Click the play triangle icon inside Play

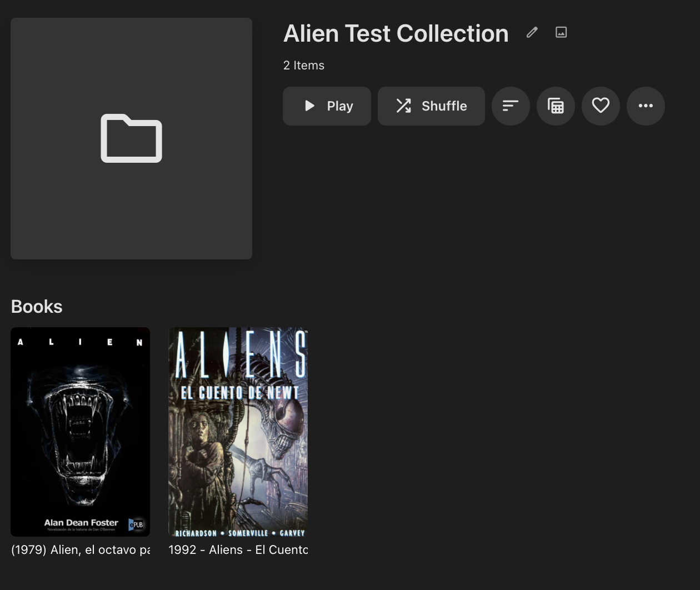(310, 106)
